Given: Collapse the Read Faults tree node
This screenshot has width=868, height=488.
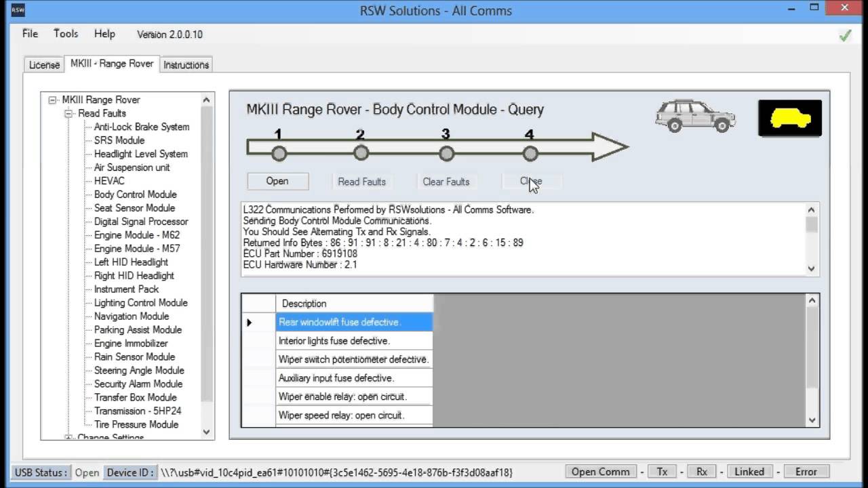Looking at the screenshot, I should (68, 113).
